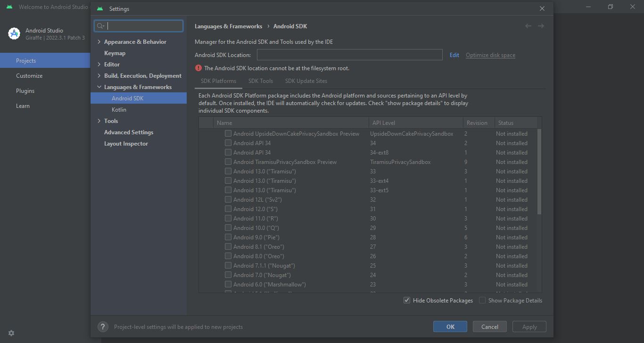Check the Android 10.0 ("Q") checkbox
The height and width of the screenshot is (343, 644).
click(228, 228)
